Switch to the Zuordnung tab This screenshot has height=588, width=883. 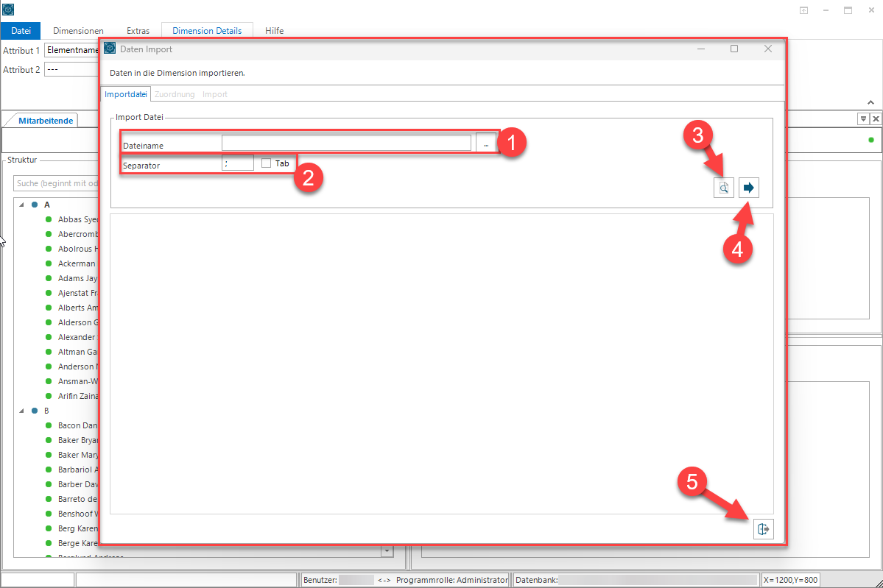click(x=175, y=94)
